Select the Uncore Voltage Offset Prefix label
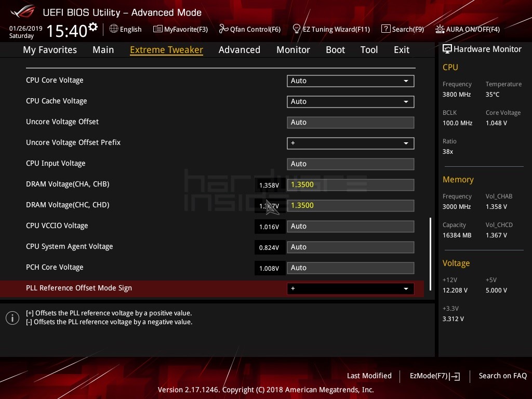The width and height of the screenshot is (532, 399). pos(73,142)
